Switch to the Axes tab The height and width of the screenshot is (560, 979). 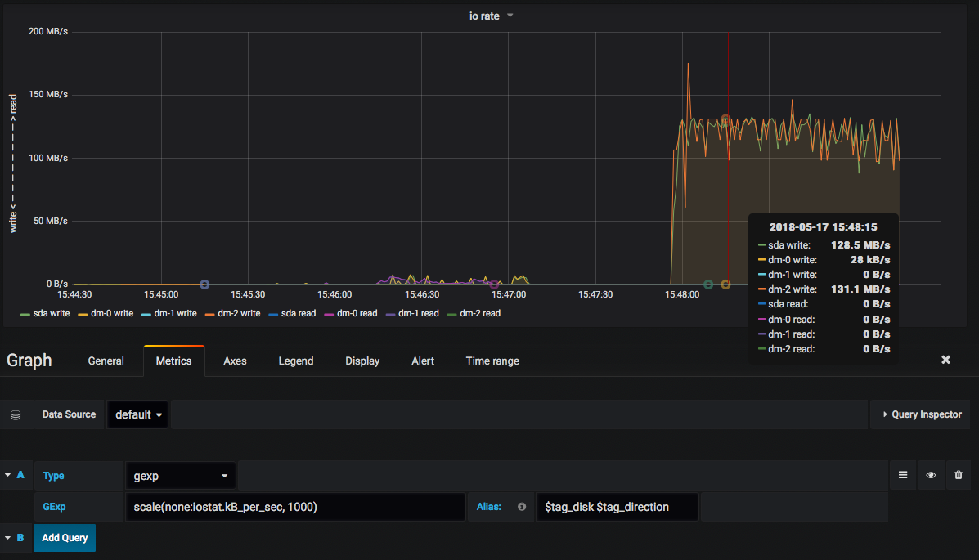pos(235,361)
